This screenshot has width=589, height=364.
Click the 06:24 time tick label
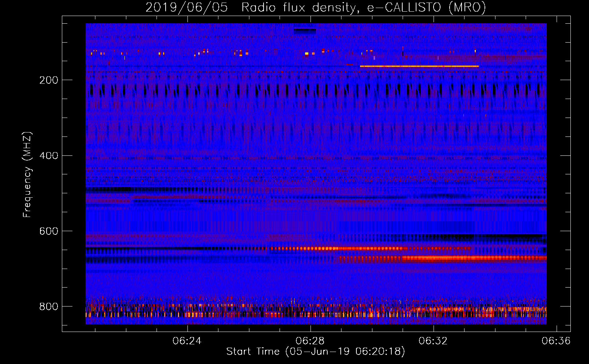(x=187, y=341)
